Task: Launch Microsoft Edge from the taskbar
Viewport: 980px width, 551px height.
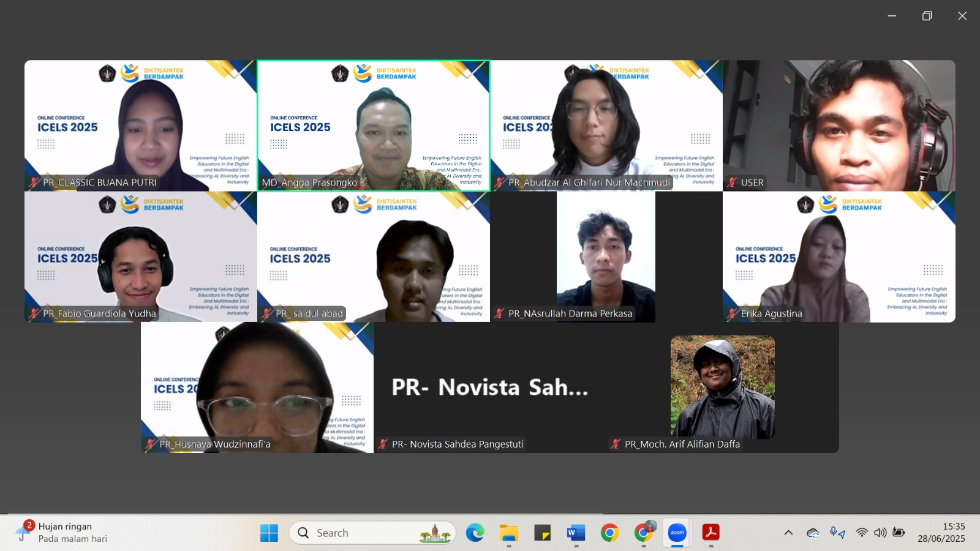Action: point(475,533)
